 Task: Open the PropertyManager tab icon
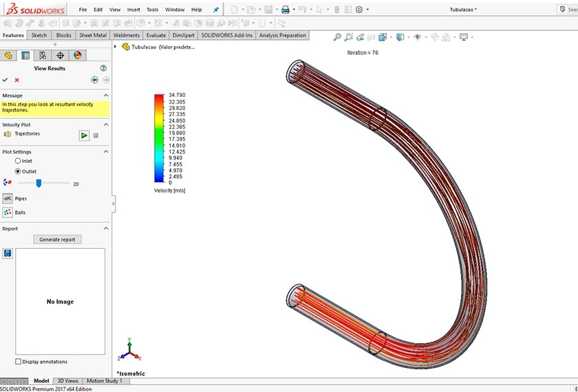click(25, 56)
